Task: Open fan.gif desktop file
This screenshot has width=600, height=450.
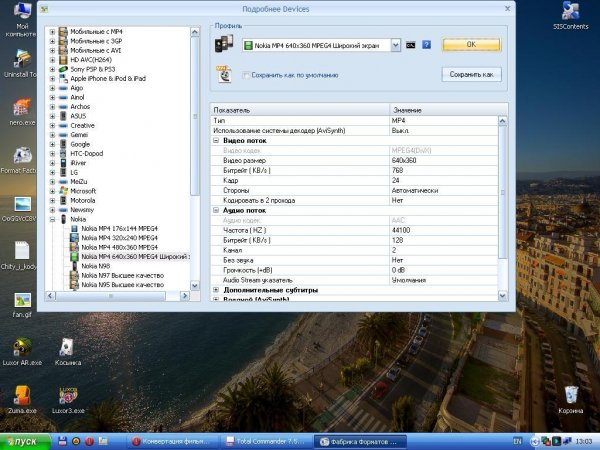Action: click(x=22, y=305)
